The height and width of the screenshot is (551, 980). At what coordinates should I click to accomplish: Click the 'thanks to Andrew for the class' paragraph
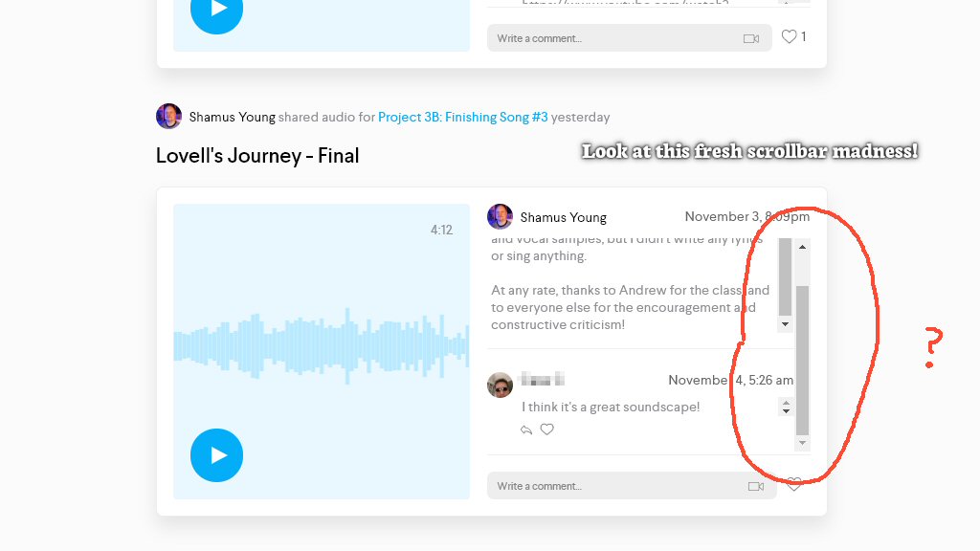pos(630,307)
